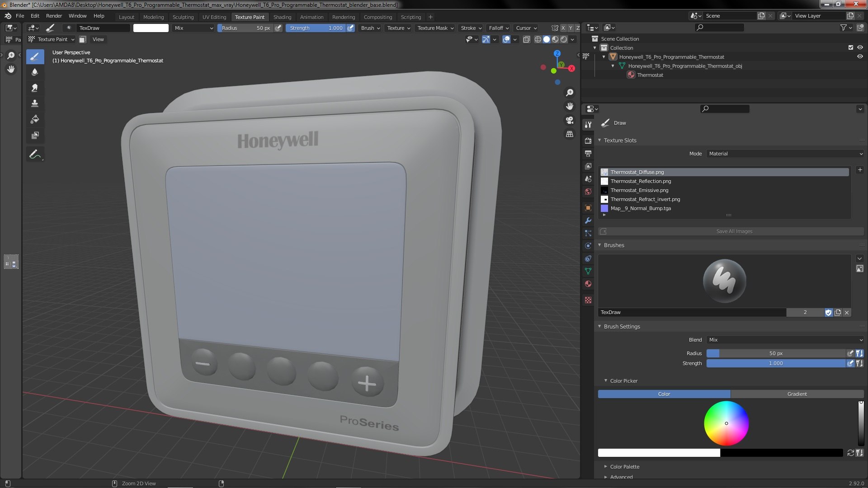The height and width of the screenshot is (488, 868).
Task: Select the Soften tool
Action: [35, 72]
